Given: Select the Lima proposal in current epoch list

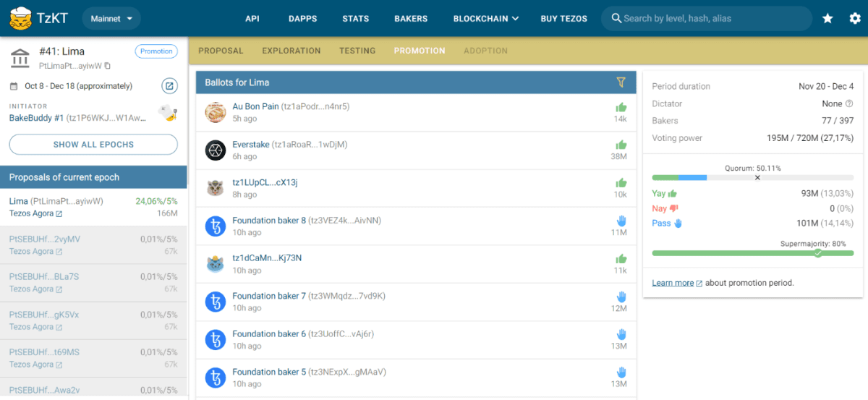Looking at the screenshot, I should pos(93,207).
